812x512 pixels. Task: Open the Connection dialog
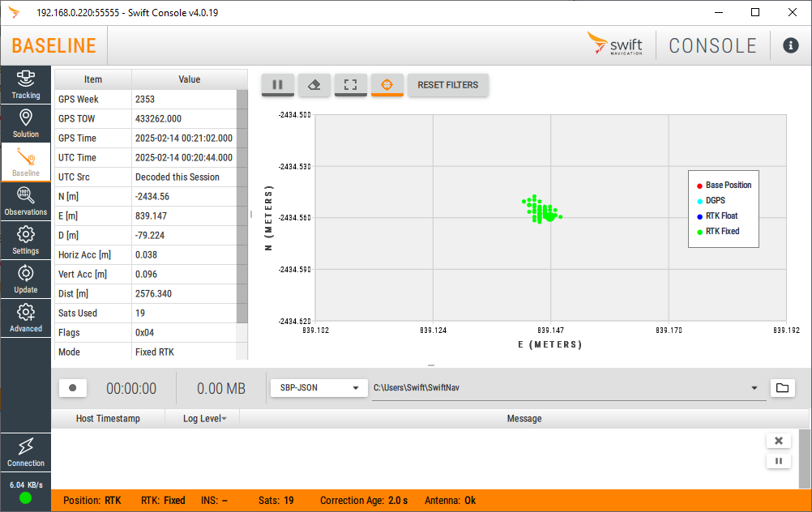pos(25,452)
